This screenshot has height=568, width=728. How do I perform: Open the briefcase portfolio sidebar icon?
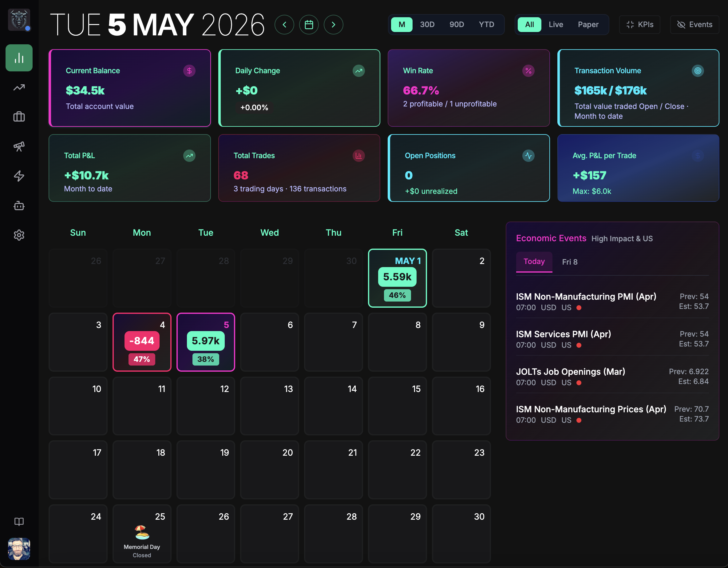pyautogui.click(x=19, y=117)
